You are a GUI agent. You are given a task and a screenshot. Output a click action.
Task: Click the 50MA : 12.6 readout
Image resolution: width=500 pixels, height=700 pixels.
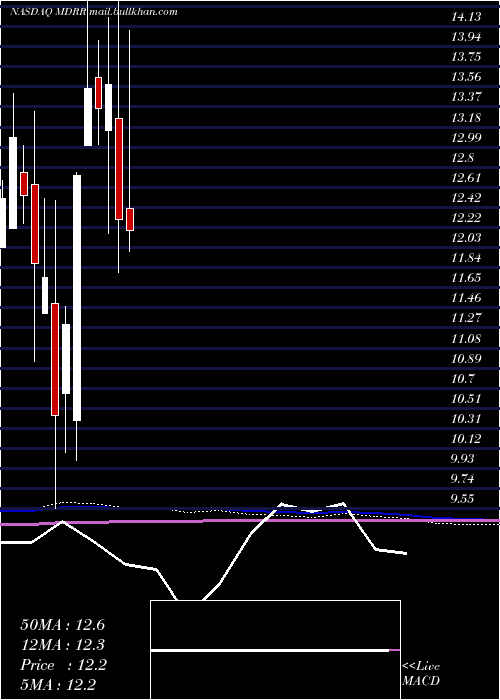62,625
